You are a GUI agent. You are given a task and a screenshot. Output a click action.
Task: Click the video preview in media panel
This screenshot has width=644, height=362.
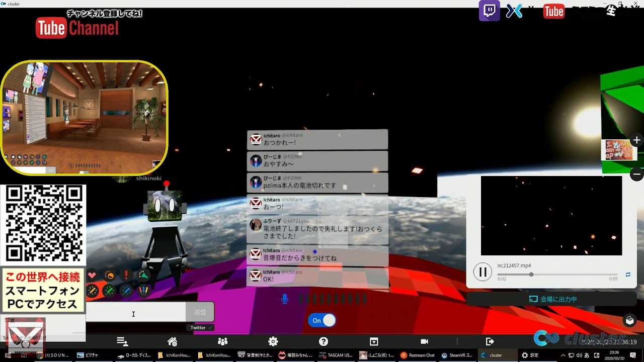[x=551, y=216]
